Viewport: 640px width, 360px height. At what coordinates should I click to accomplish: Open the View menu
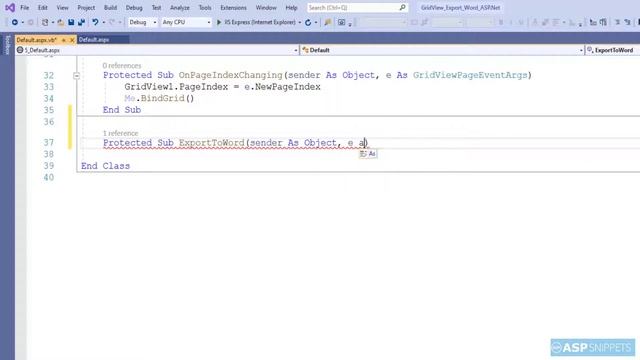(x=62, y=8)
